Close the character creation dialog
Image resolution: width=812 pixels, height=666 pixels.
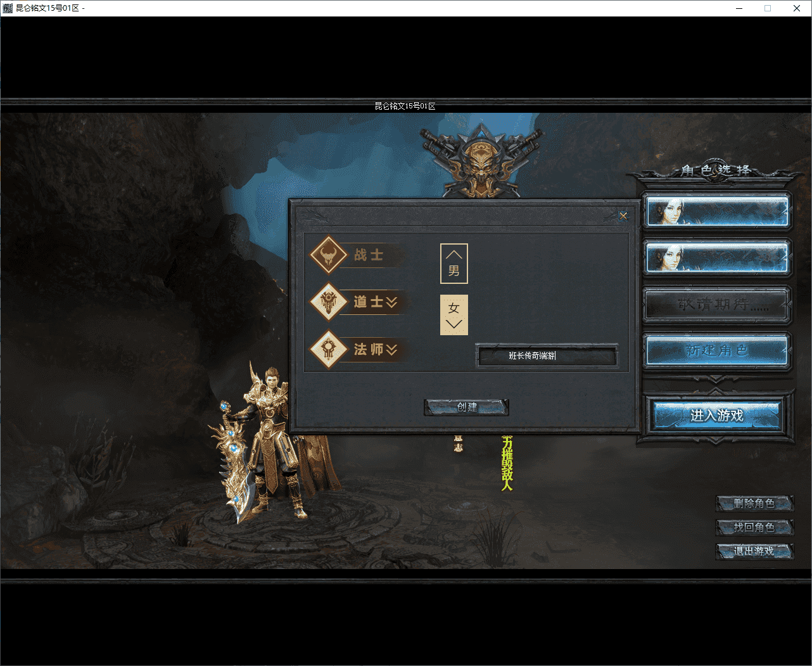pyautogui.click(x=623, y=216)
